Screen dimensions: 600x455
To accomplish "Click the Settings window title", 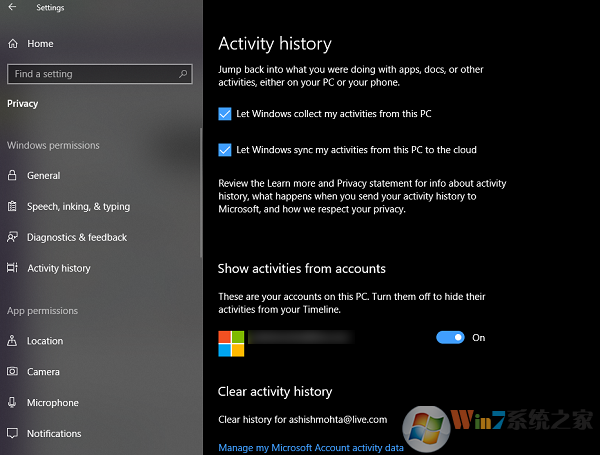I will click(50, 8).
